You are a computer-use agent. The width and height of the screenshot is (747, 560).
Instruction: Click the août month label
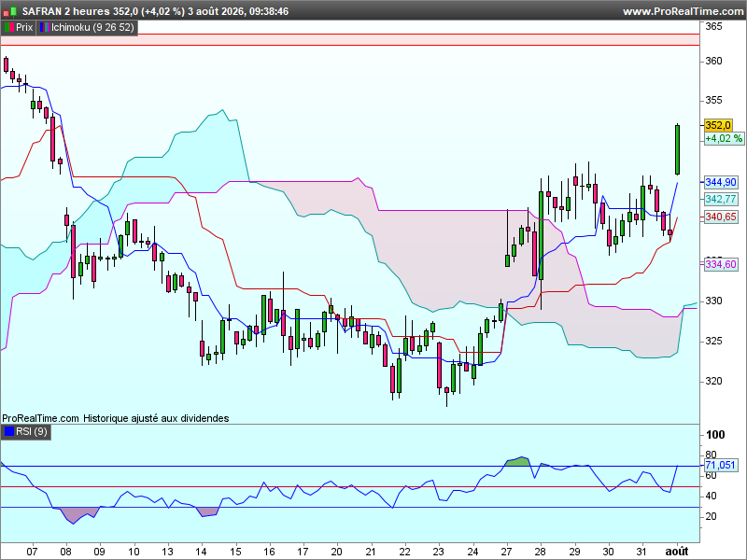point(677,552)
